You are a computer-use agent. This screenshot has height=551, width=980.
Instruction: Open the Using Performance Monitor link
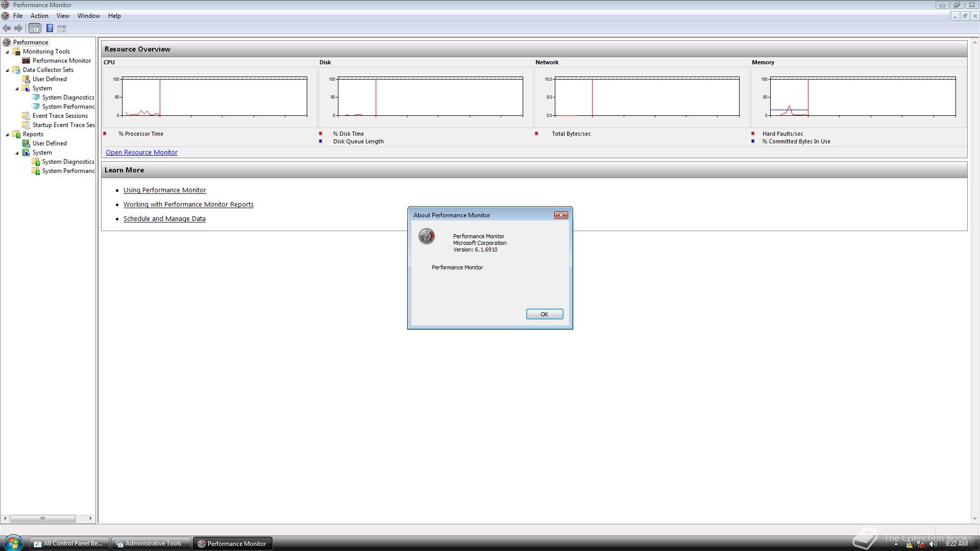(x=165, y=190)
